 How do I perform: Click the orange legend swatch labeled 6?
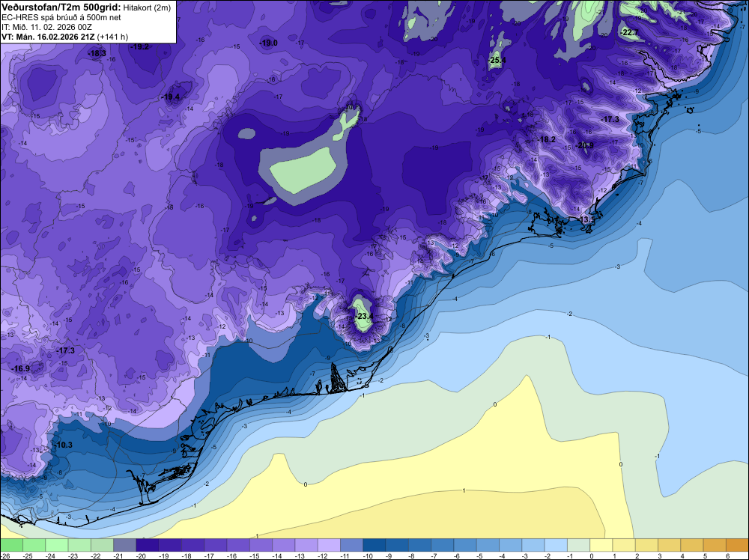click(737, 545)
